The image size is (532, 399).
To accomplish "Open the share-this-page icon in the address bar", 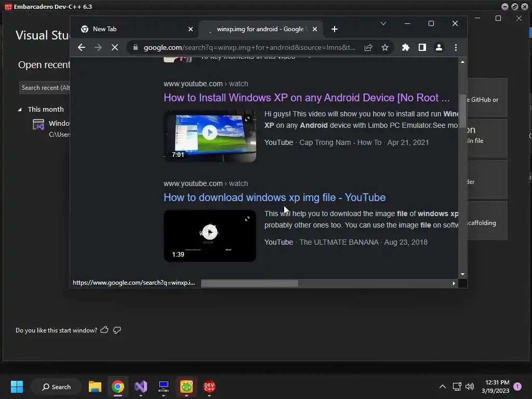I will click(368, 47).
